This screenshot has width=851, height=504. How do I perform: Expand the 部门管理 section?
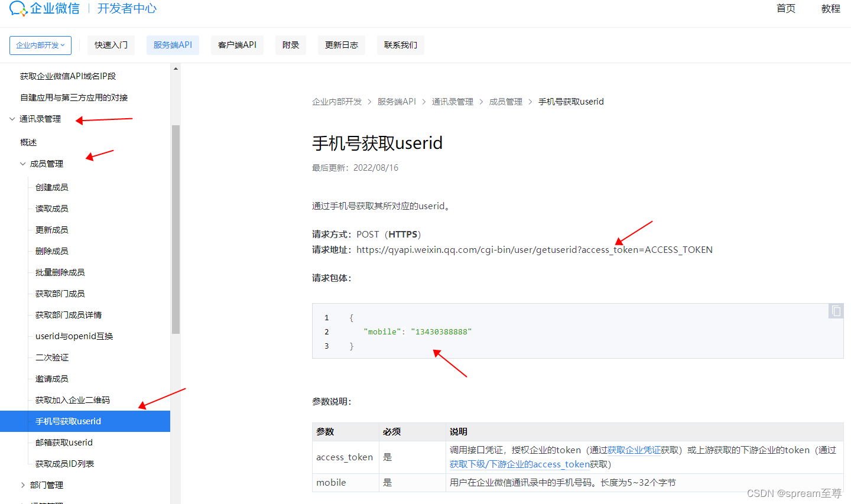pyautogui.click(x=23, y=485)
